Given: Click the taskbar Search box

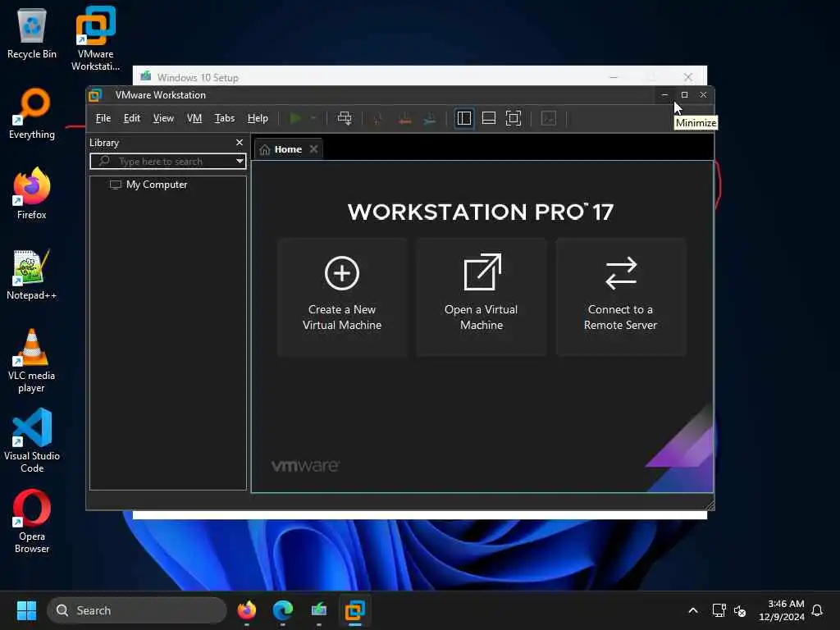Looking at the screenshot, I should [137, 610].
